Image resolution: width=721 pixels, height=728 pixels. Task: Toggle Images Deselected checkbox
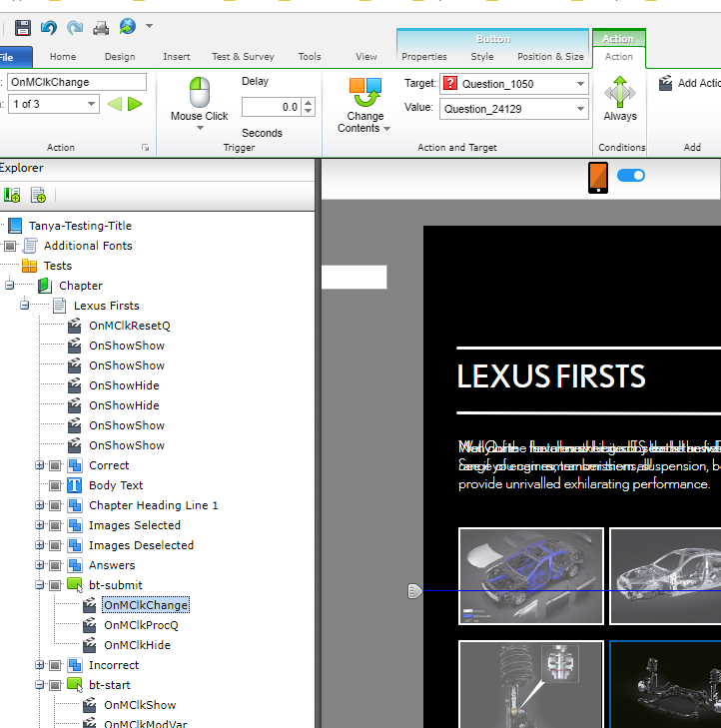click(x=55, y=545)
